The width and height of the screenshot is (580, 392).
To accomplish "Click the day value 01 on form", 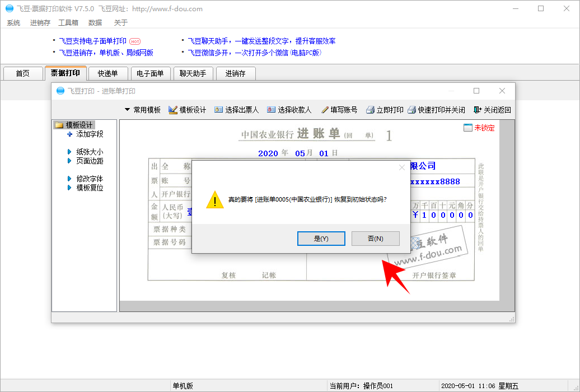I will coord(324,153).
